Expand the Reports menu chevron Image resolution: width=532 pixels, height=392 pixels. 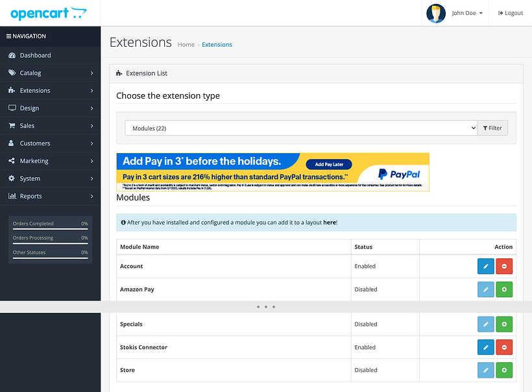click(x=91, y=196)
